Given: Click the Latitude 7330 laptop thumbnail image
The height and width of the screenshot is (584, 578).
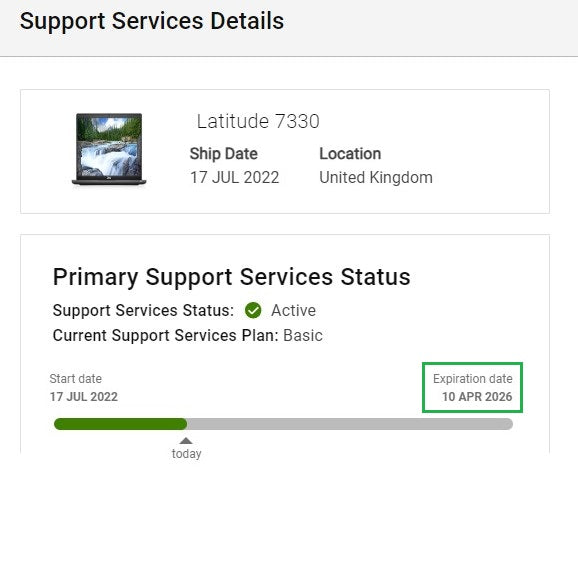Looking at the screenshot, I should pos(109,149).
